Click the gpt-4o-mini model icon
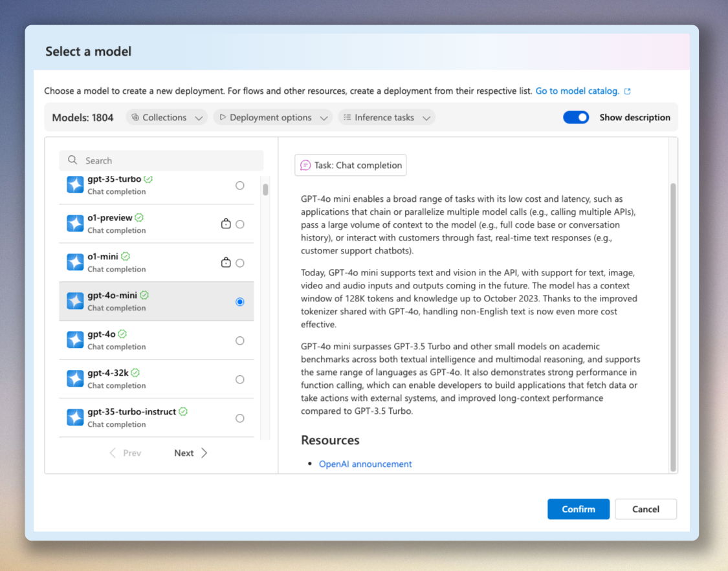 click(x=75, y=301)
